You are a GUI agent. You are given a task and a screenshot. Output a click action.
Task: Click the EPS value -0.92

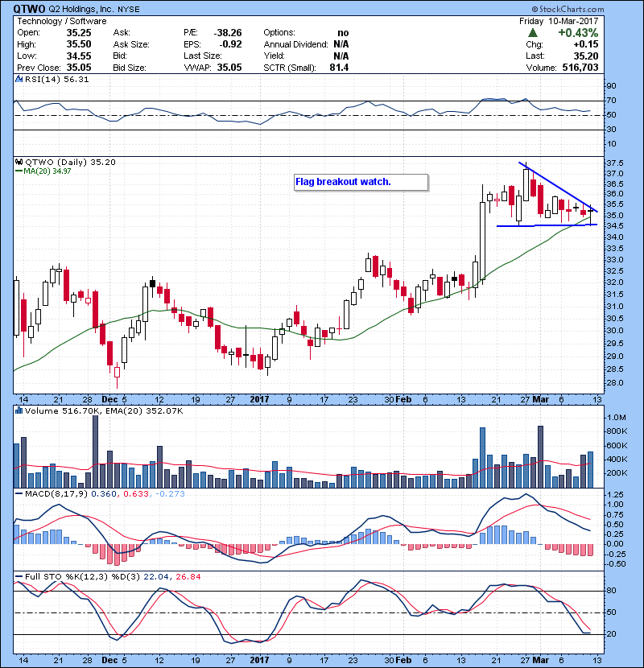click(x=230, y=44)
